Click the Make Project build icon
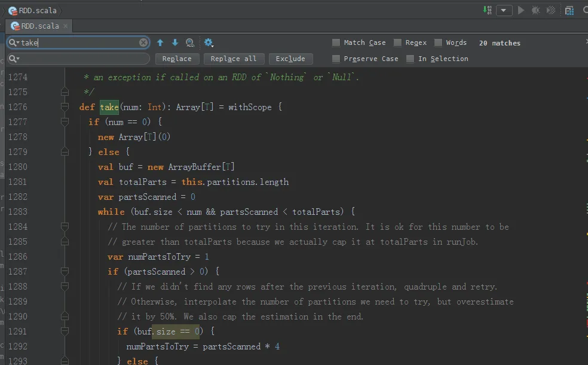 (487, 10)
